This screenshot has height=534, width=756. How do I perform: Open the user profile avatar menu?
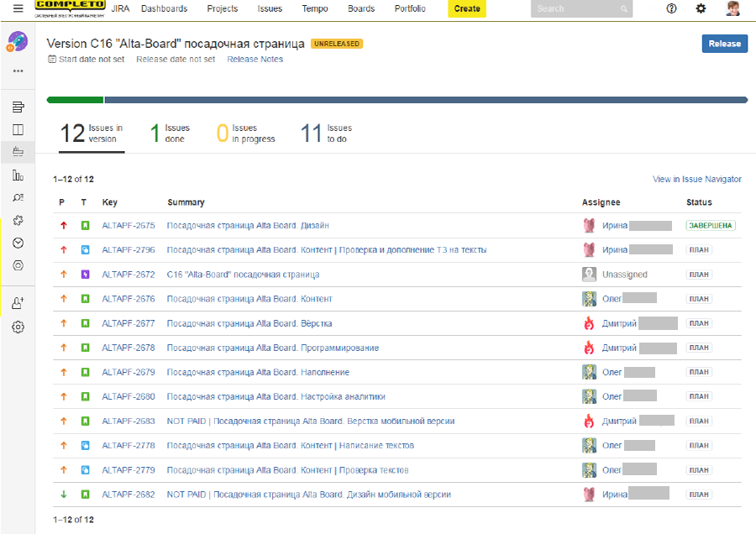tap(733, 8)
